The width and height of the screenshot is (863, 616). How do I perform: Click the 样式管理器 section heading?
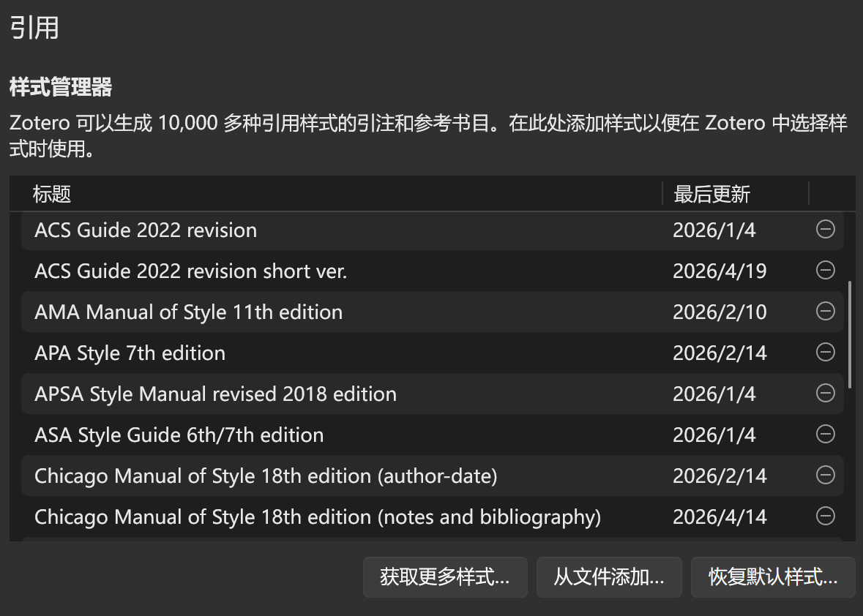pos(61,87)
